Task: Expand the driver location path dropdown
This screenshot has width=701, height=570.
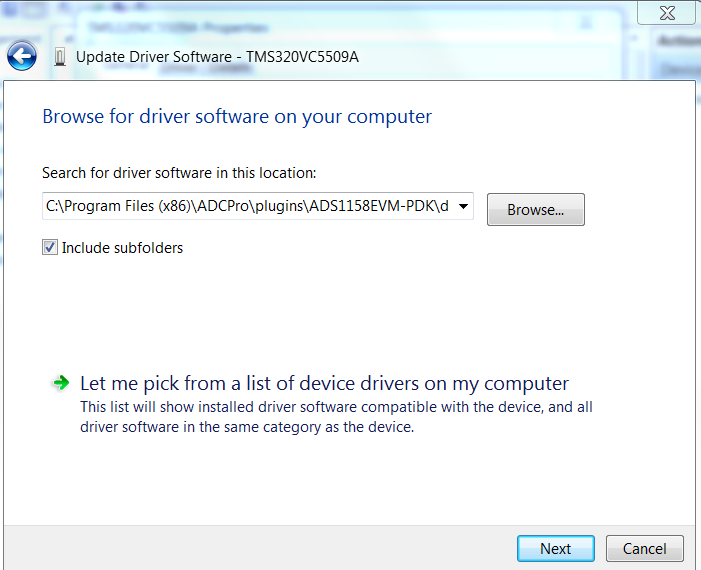Action: click(x=463, y=207)
